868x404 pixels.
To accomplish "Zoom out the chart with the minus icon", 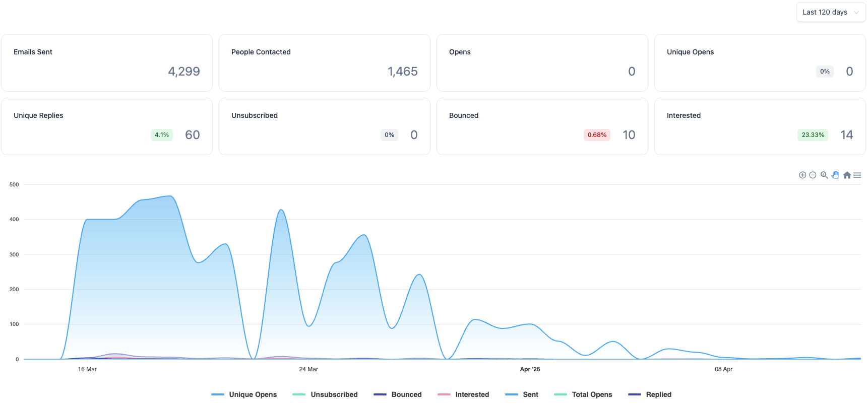I will [x=813, y=175].
